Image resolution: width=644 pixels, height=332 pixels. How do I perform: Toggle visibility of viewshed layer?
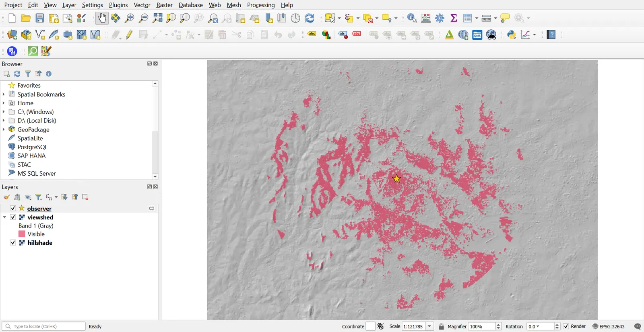coord(13,217)
